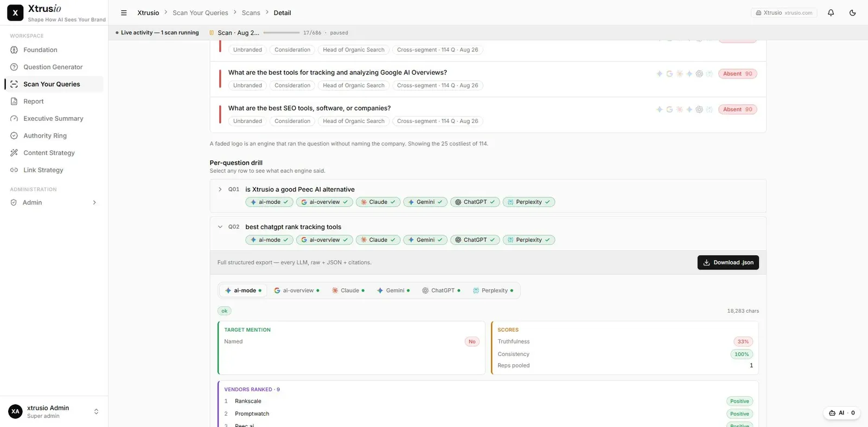Click ChatGPT icon in AI Overviews question row
The image size is (868, 427).
(x=699, y=74)
